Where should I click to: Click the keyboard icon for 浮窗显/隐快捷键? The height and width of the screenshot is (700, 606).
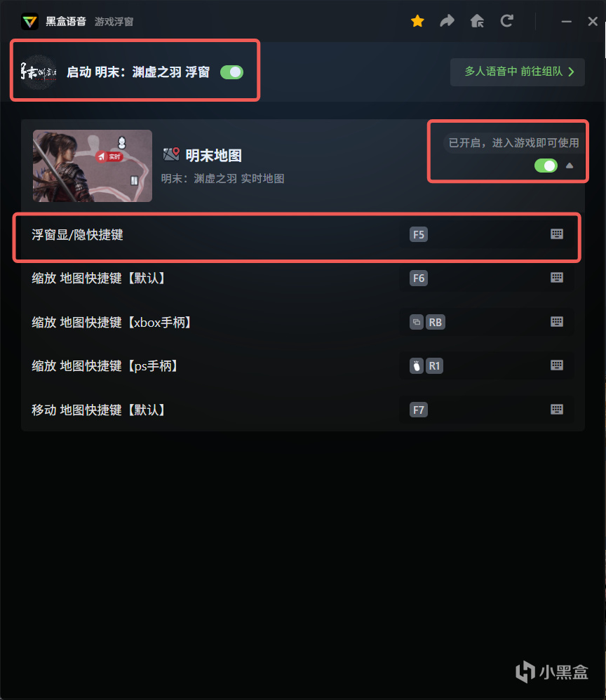(x=556, y=234)
